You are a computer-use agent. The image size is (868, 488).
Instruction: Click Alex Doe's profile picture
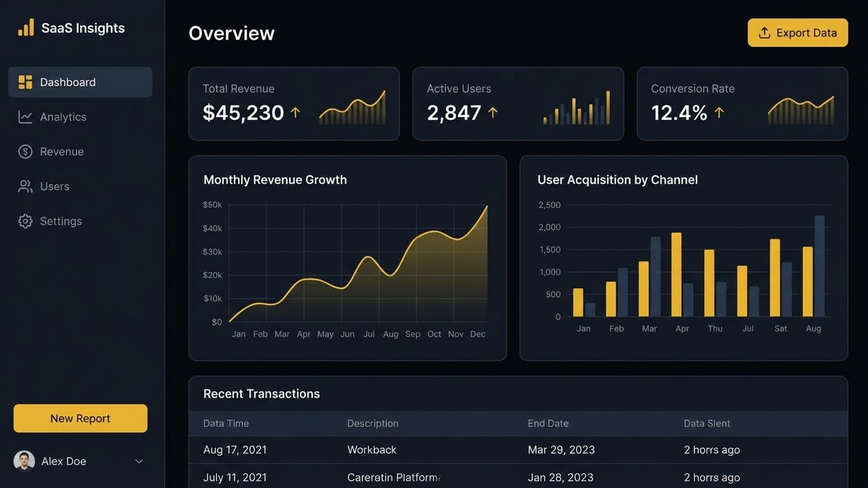click(24, 461)
